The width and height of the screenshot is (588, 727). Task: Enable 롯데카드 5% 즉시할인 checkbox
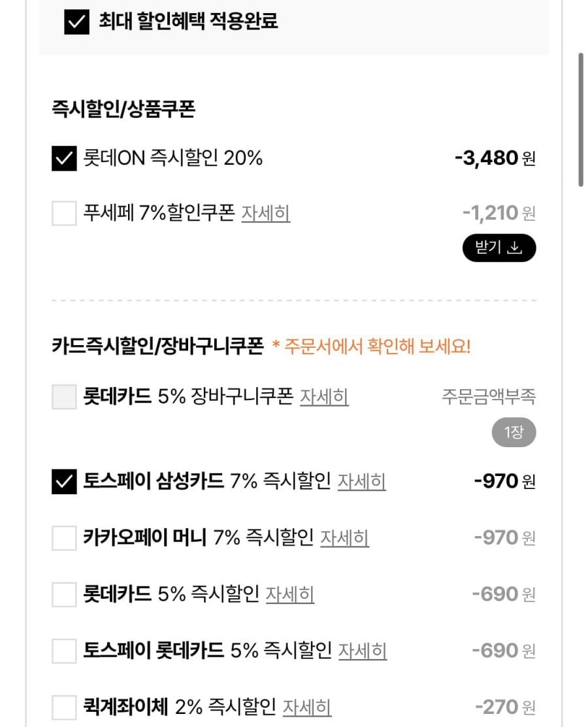tap(64, 594)
